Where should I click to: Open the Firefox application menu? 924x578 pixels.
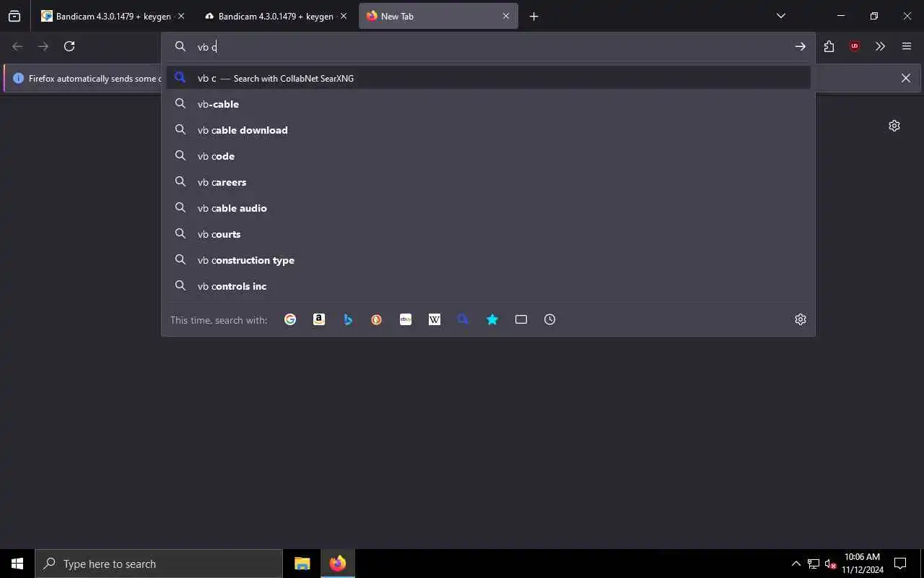click(907, 46)
